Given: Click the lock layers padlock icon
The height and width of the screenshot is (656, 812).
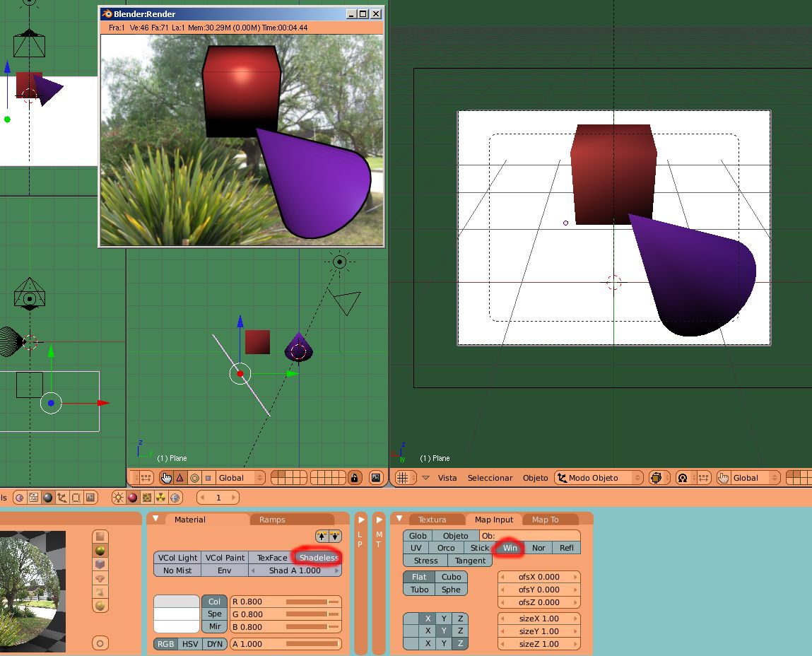Looking at the screenshot, I should tap(355, 478).
